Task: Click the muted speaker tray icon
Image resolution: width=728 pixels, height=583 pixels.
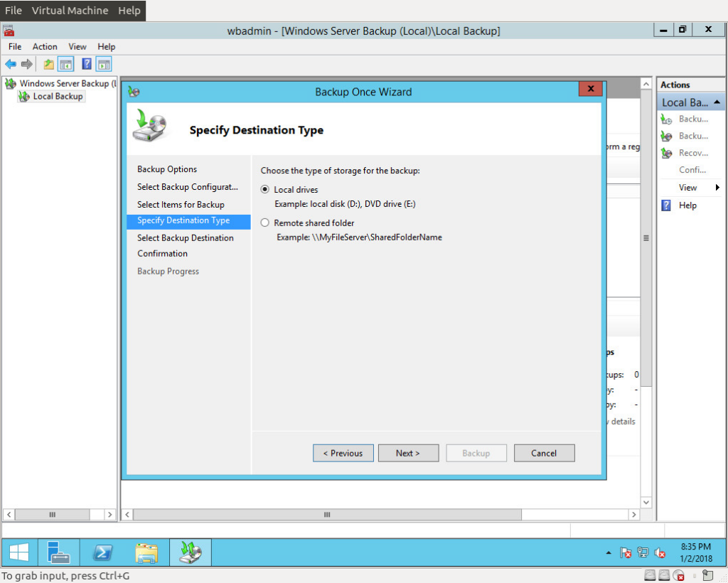Action: 659,553
